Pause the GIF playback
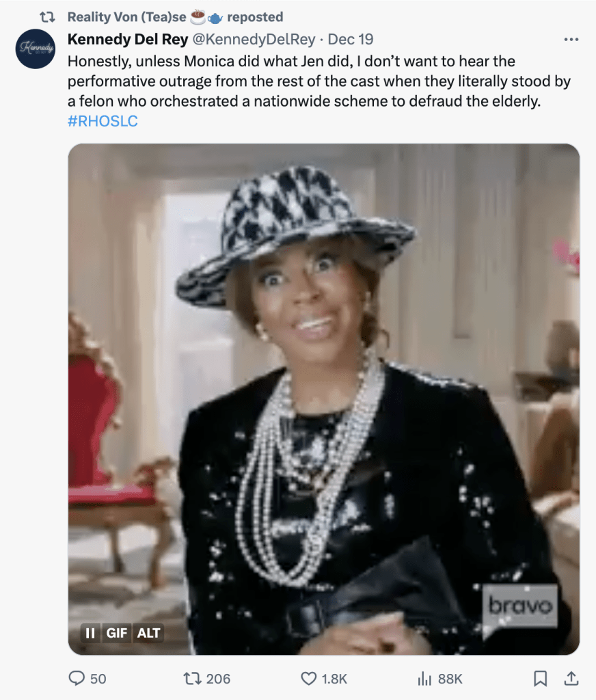Screen dimensions: 596x700 coord(90,633)
